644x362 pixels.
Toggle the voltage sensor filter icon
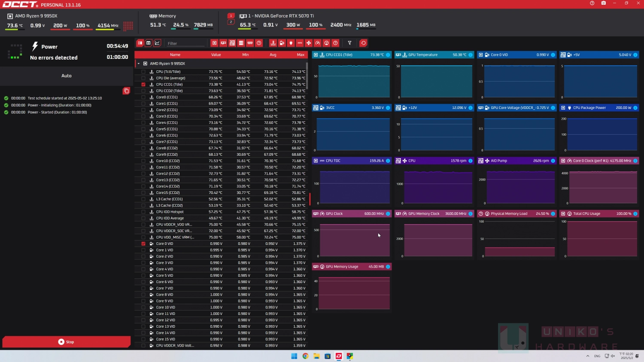click(x=282, y=43)
